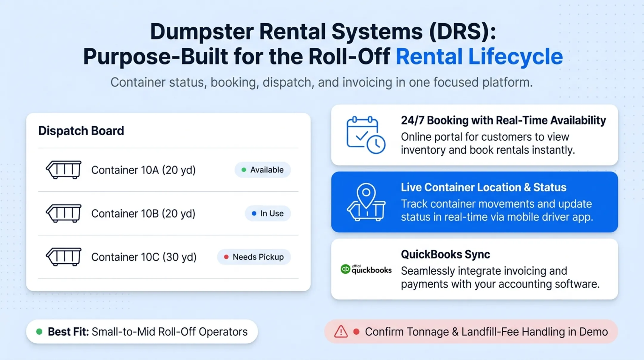Click the Seamlessly integrate invoicing description
This screenshot has height=360, width=644.
point(500,277)
